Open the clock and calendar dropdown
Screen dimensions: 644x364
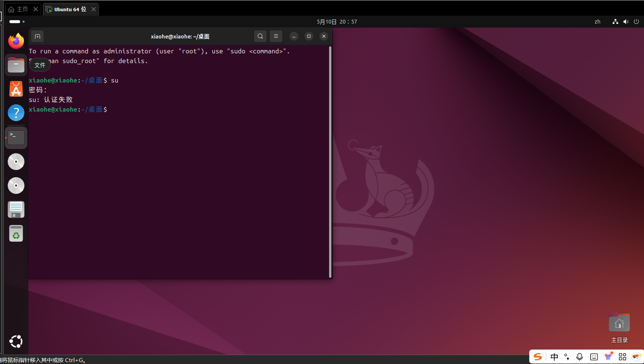point(337,22)
